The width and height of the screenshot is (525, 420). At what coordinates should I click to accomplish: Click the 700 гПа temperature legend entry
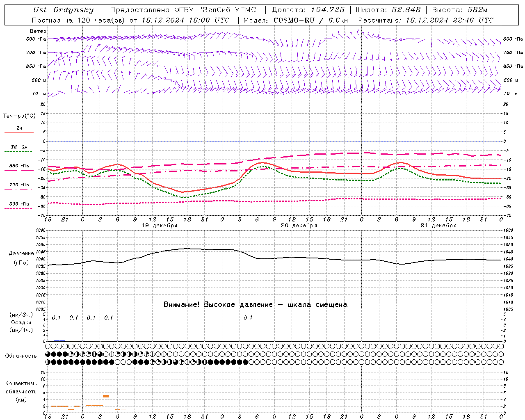coord(19,185)
